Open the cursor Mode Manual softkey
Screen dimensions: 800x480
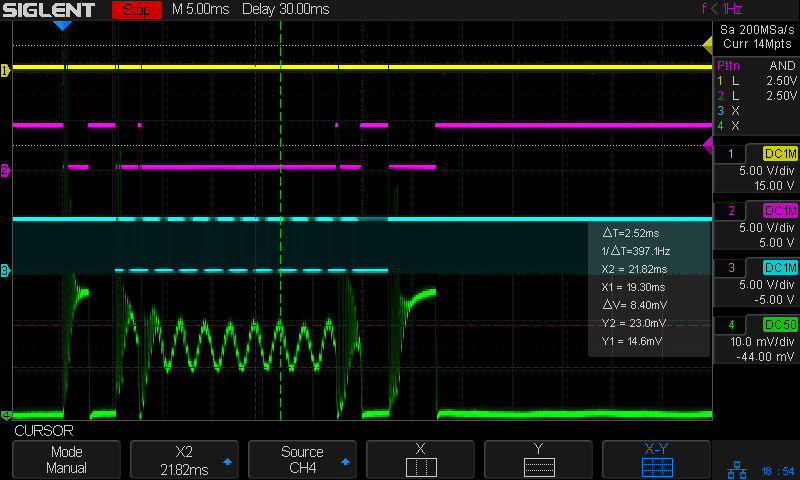coord(66,460)
